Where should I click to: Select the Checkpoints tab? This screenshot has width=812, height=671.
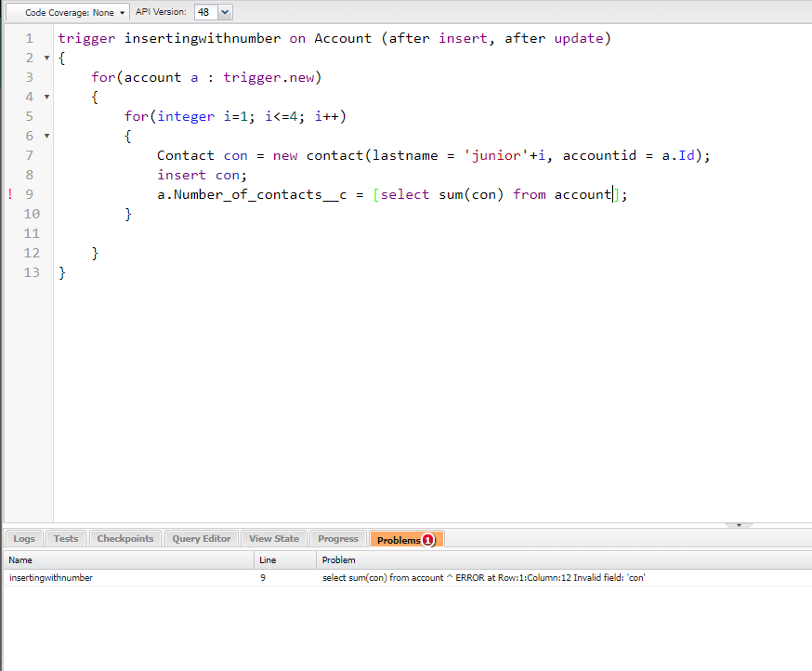click(125, 539)
